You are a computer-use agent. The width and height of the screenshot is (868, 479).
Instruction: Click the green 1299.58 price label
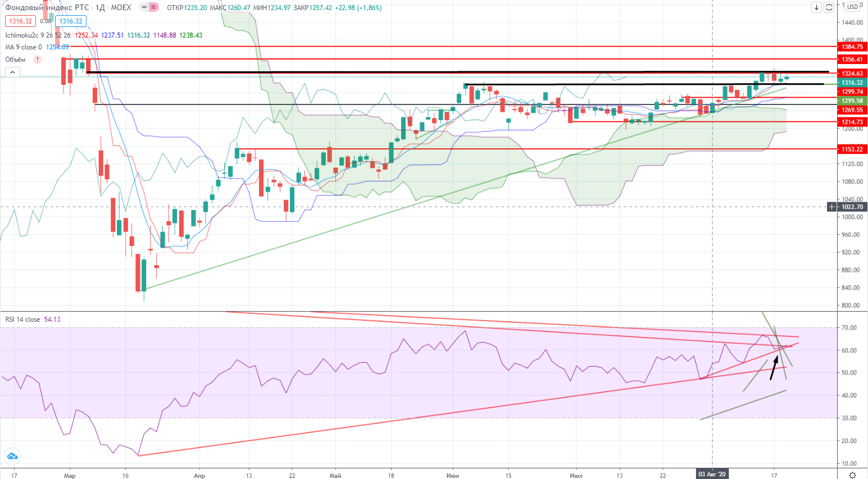[x=852, y=101]
